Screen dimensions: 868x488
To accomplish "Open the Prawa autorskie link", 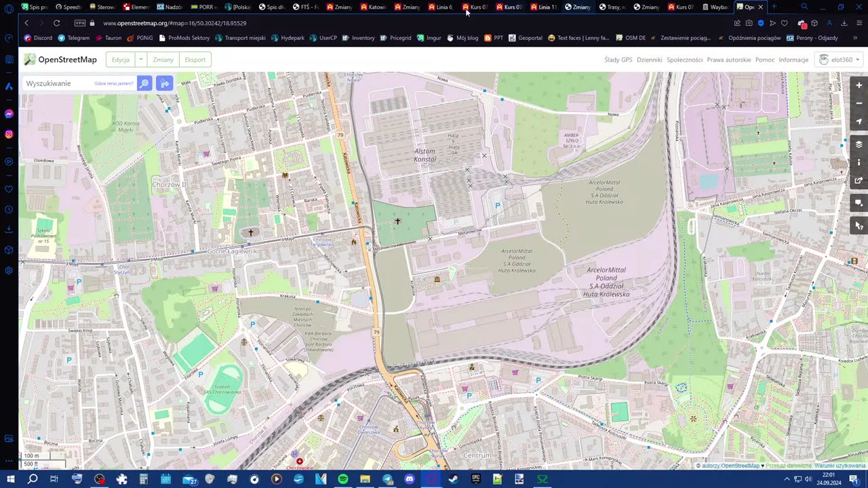I will pos(729,60).
